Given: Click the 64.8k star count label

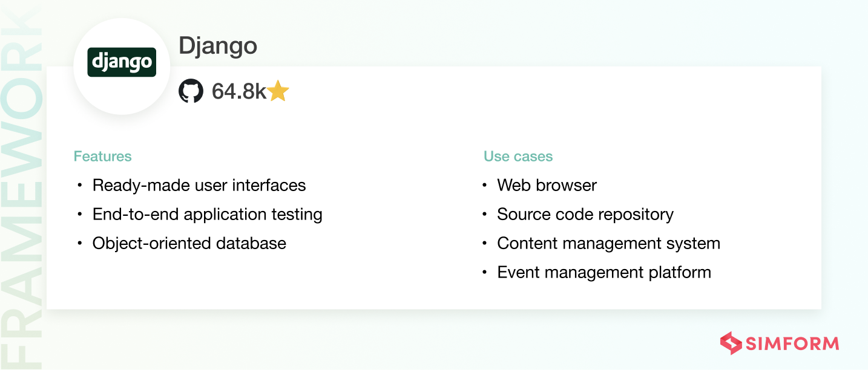Looking at the screenshot, I should click(x=240, y=91).
